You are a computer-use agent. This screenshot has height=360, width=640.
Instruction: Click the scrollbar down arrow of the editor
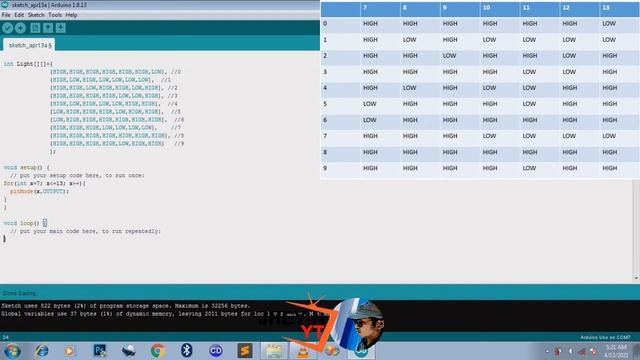tap(636, 278)
